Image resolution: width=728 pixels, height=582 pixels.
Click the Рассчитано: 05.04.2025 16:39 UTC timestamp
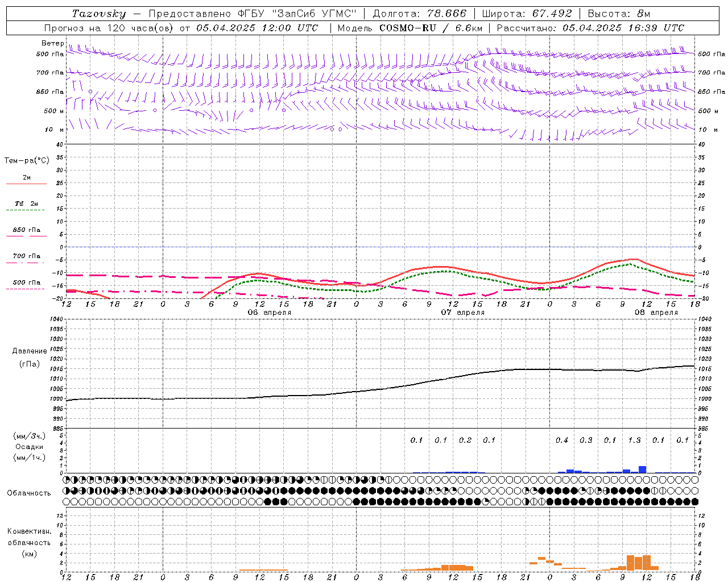(591, 28)
